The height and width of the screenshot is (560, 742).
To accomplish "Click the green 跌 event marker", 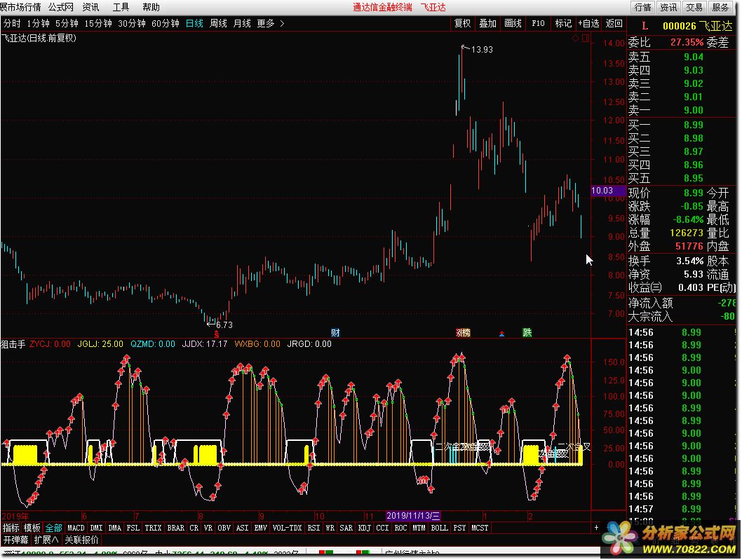I will click(x=527, y=332).
